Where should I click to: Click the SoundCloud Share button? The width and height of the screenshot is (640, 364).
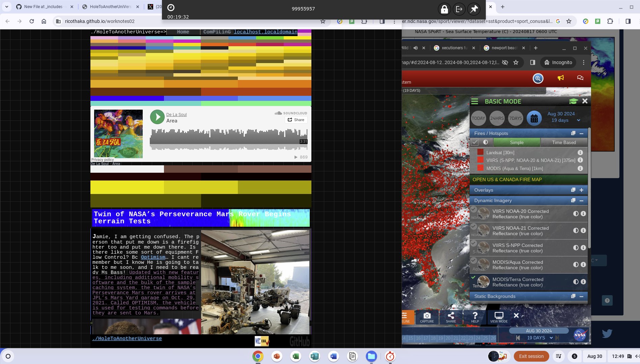click(296, 120)
